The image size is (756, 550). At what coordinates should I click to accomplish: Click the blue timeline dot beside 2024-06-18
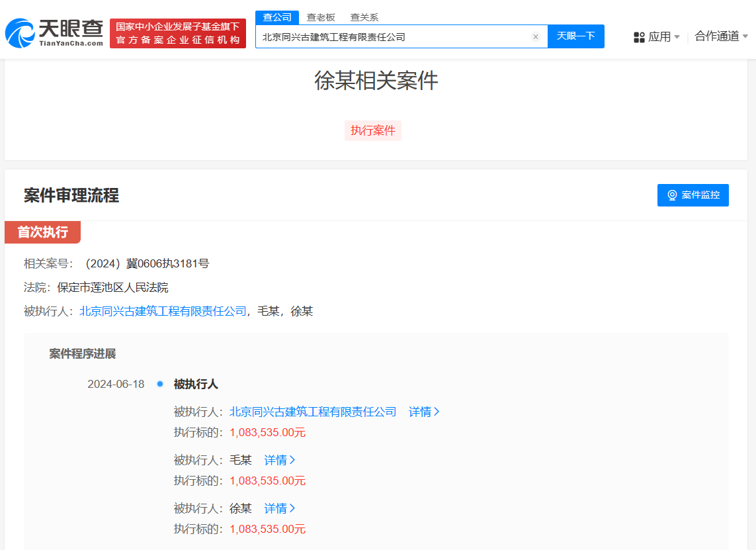click(x=158, y=383)
